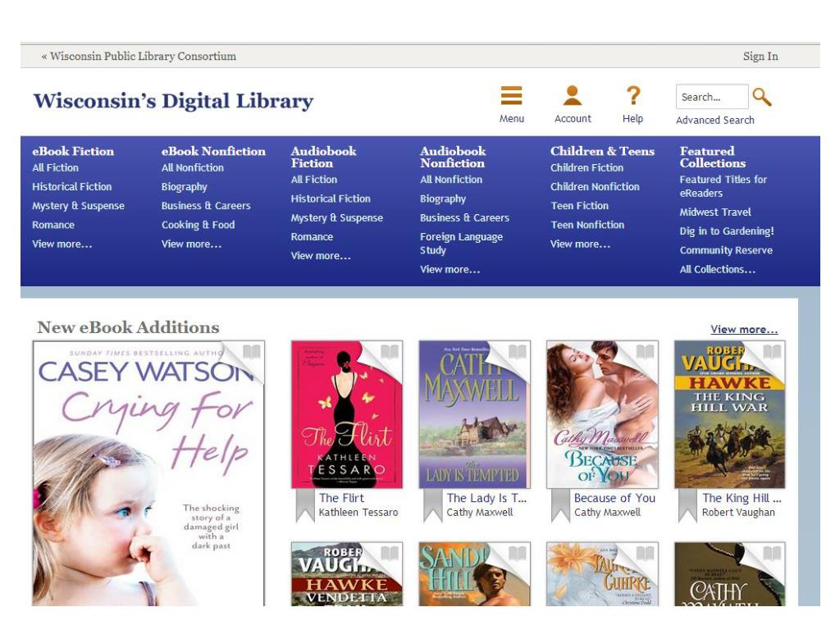Click View more under Audiobook Fiction
Viewport: 840px width, 630px height.
point(321,256)
